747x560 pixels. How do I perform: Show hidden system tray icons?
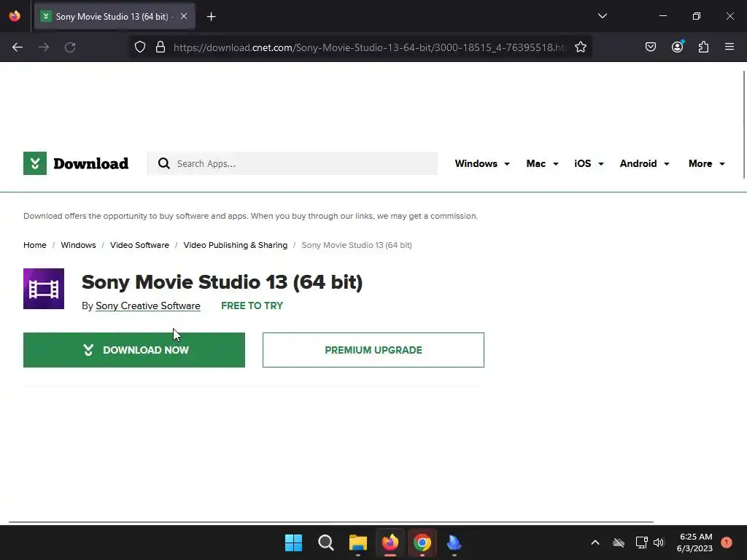[x=595, y=542]
